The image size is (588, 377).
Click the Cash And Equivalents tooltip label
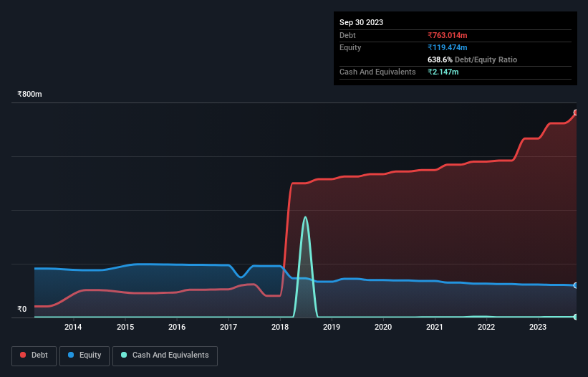pyautogui.click(x=377, y=72)
